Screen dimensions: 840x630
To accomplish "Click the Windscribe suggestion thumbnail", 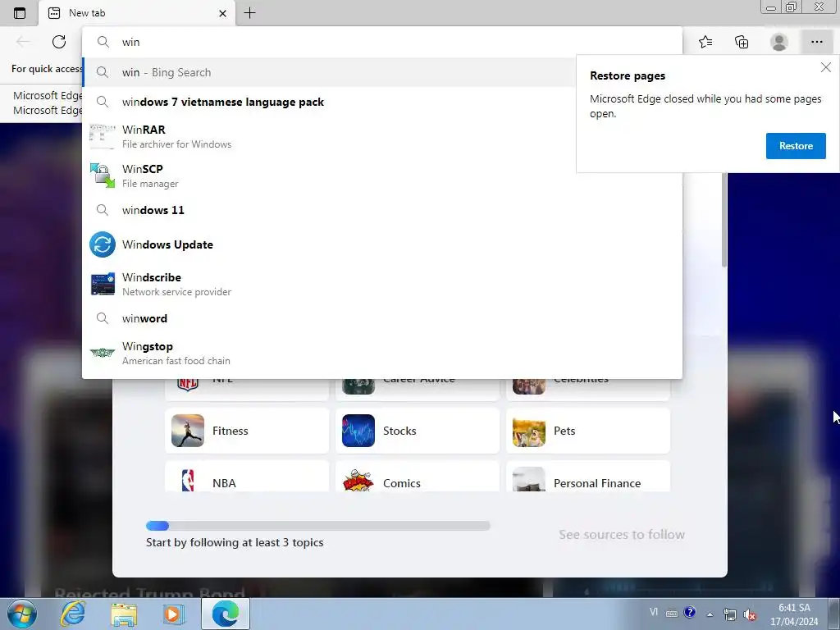I will pyautogui.click(x=103, y=284).
